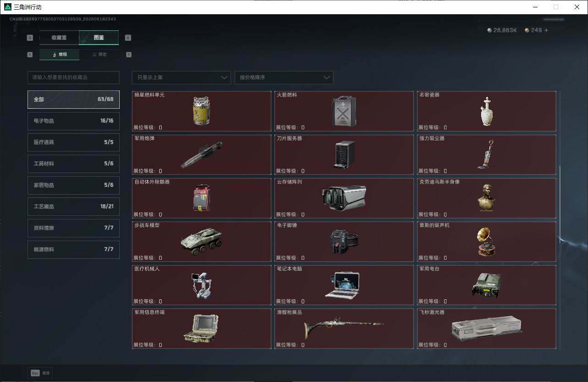588x382 pixels.
Task: Select the 飞秒激光器 laser item
Action: click(487, 329)
